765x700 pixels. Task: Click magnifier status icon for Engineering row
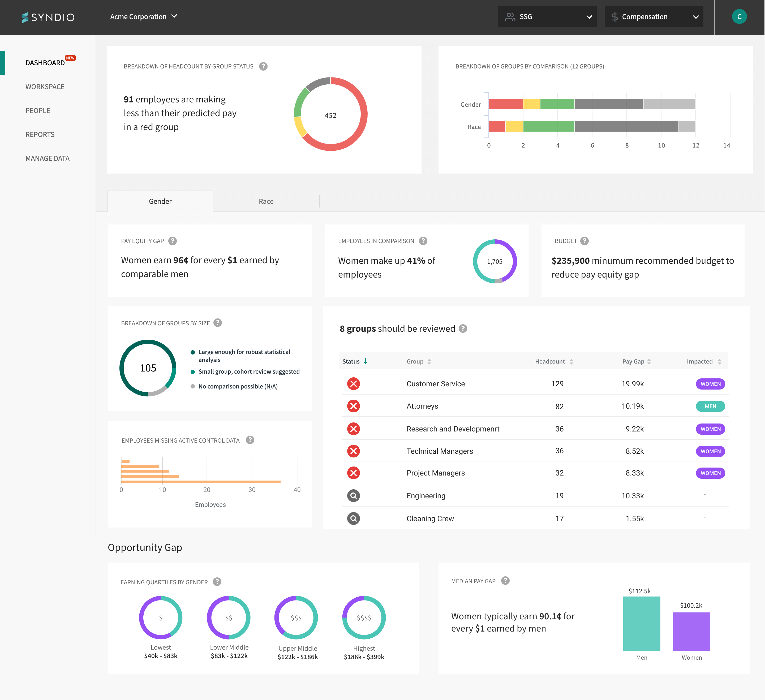point(353,495)
